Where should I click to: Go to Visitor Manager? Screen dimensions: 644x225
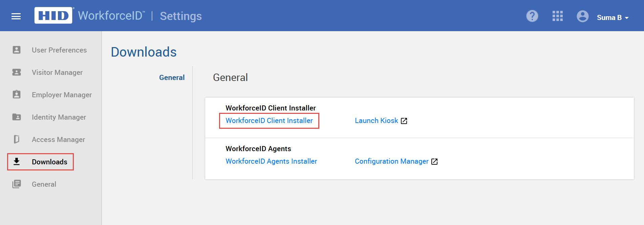[57, 73]
